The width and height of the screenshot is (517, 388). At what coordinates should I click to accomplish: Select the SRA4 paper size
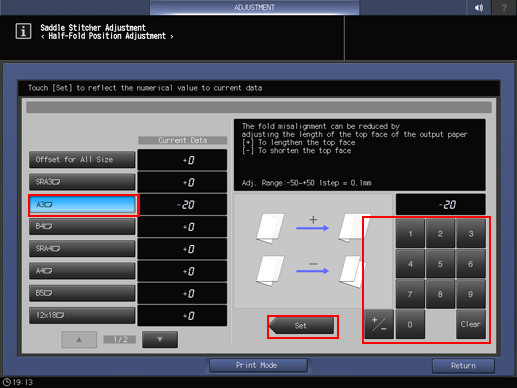coord(82,249)
